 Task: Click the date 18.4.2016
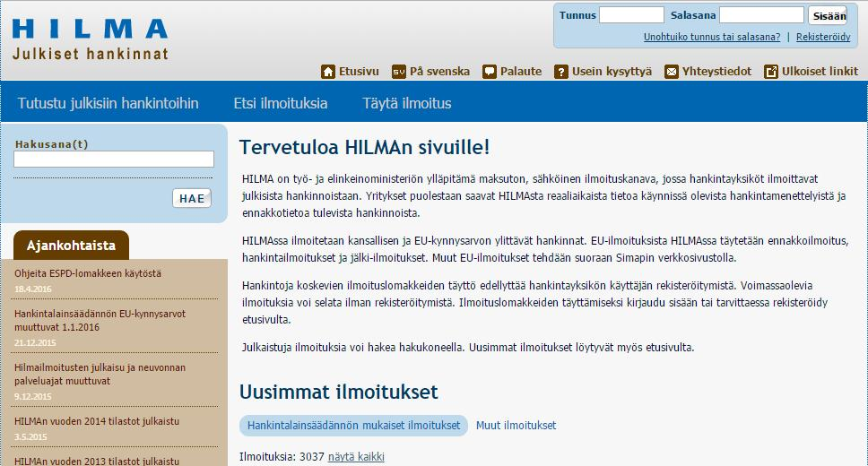point(32,289)
